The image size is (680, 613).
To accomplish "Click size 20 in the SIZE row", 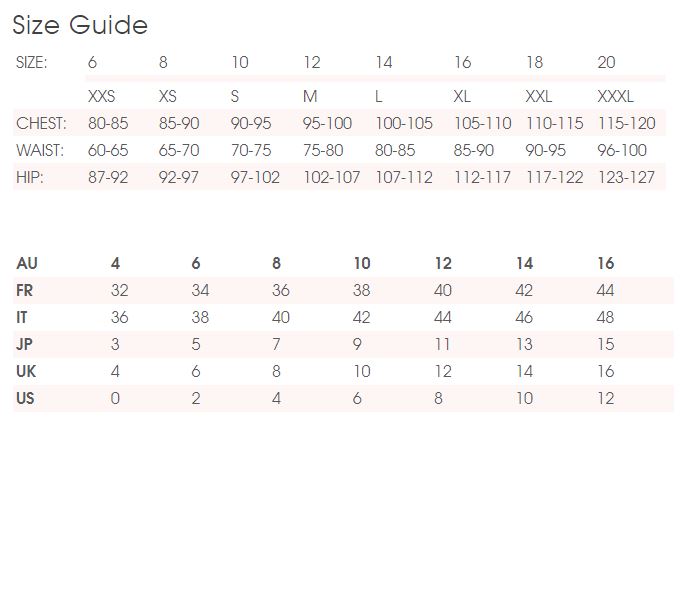I will [606, 62].
